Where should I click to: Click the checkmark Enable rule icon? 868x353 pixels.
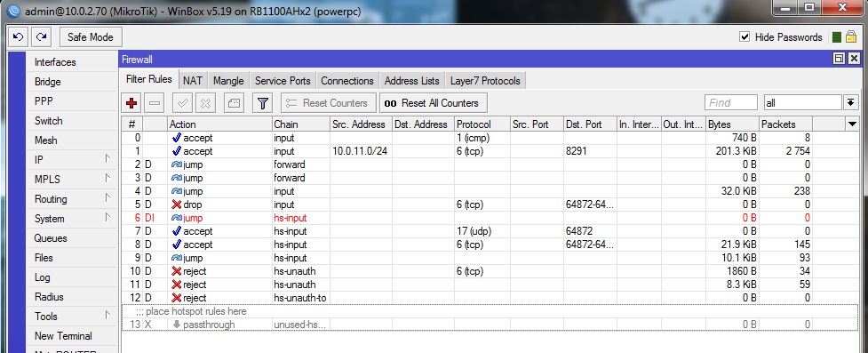(182, 103)
